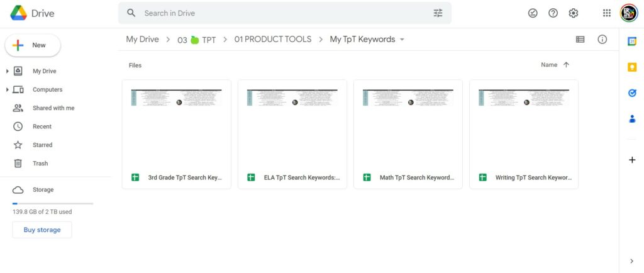
Task: Click the ELA TpT Search Keywords filename
Action: tap(302, 178)
